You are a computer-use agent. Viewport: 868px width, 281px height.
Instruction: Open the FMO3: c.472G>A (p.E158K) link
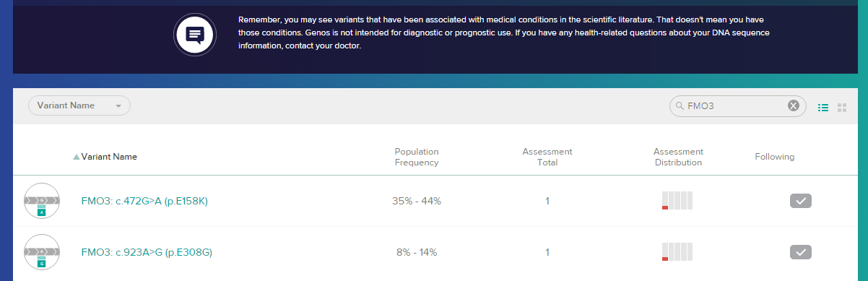144,201
